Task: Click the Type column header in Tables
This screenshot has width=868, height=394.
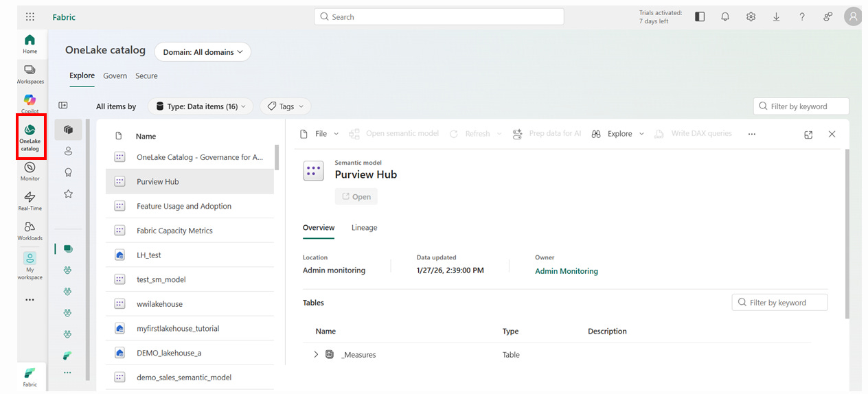Action: coord(510,331)
